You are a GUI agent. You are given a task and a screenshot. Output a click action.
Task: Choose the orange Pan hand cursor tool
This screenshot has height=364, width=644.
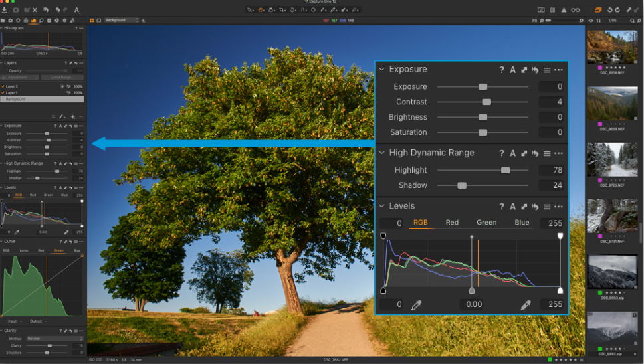(261, 10)
